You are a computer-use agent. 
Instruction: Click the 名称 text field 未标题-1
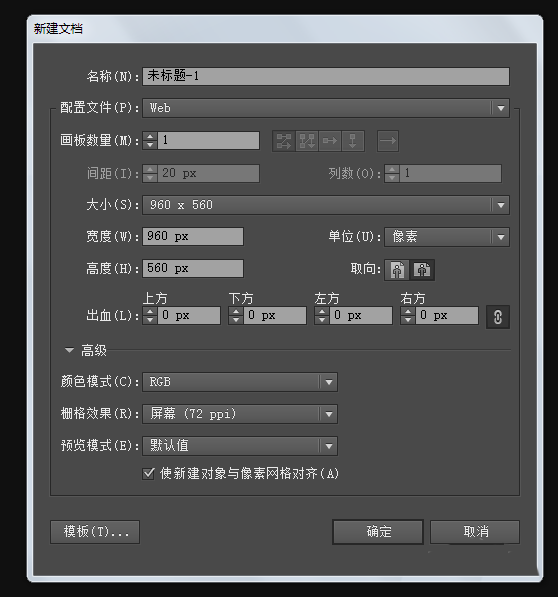pos(326,76)
